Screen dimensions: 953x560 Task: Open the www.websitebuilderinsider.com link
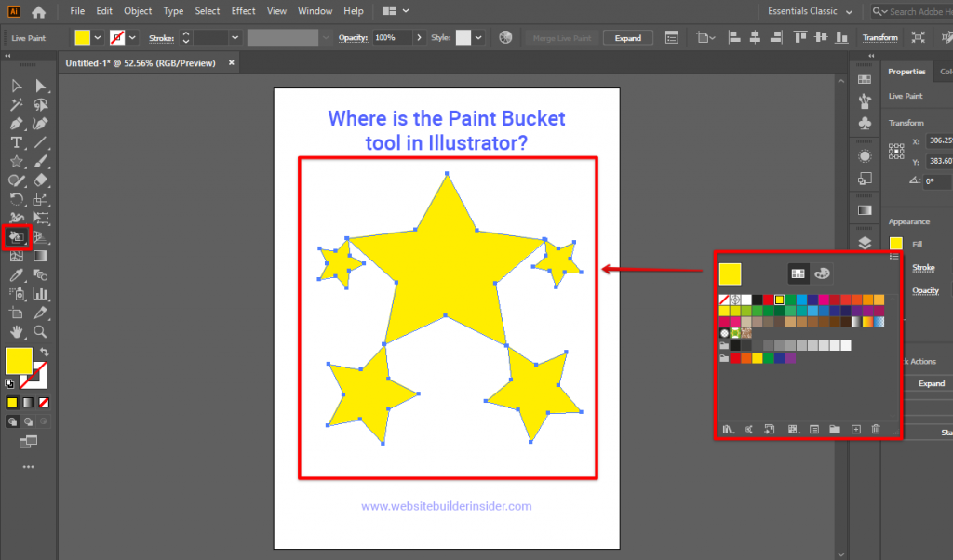447,505
